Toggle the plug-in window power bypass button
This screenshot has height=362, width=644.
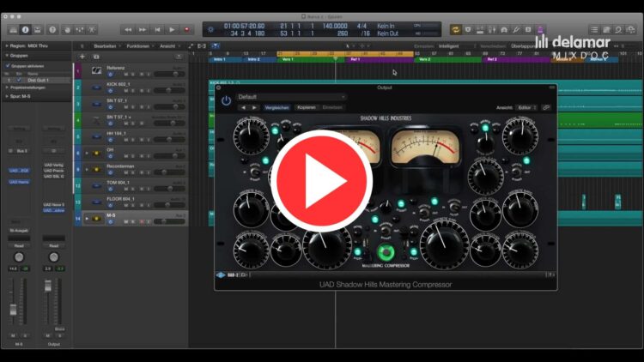[226, 100]
